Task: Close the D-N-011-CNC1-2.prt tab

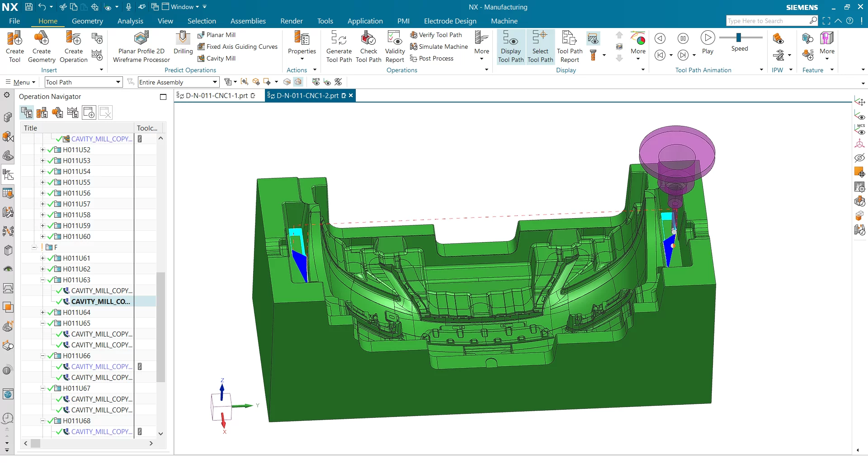Action: point(351,95)
